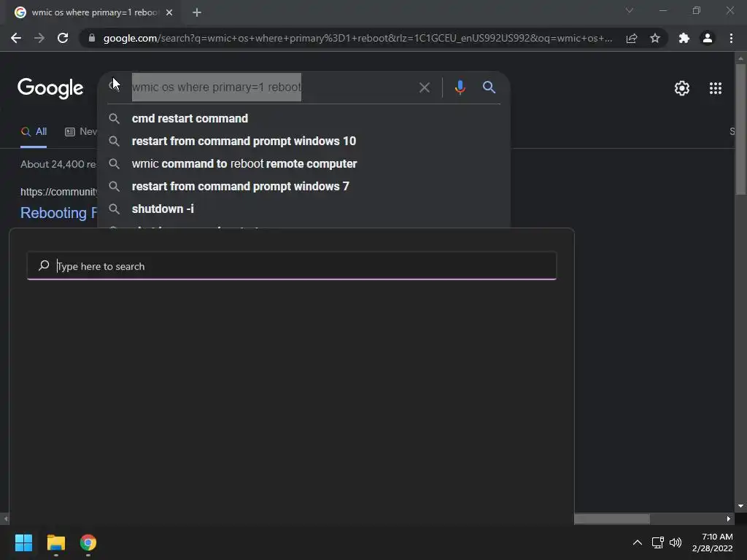
Task: Show hidden system tray icons
Action: point(637,542)
